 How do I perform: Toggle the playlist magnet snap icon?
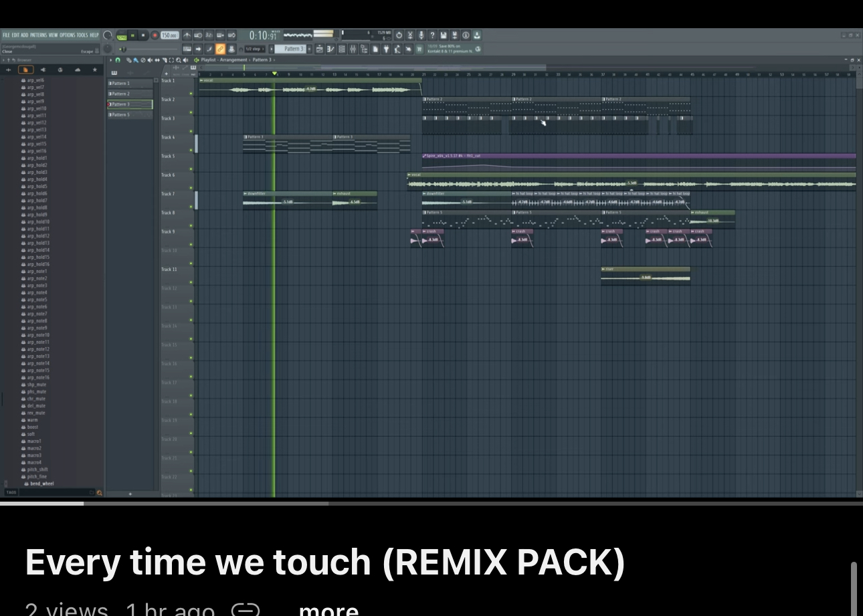[x=118, y=60]
